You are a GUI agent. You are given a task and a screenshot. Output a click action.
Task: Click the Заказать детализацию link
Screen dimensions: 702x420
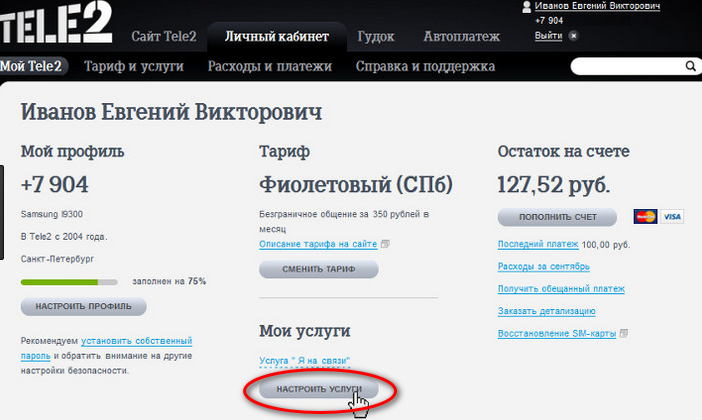547,311
